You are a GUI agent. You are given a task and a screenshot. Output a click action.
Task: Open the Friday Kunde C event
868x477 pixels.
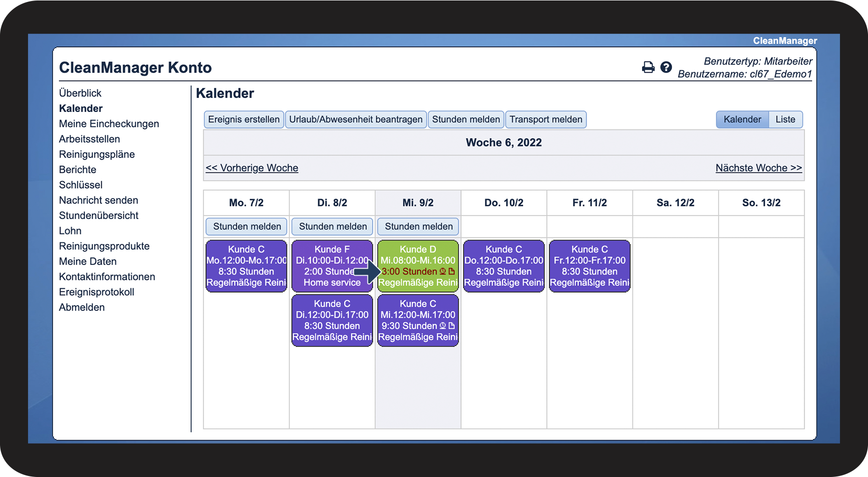(x=589, y=266)
